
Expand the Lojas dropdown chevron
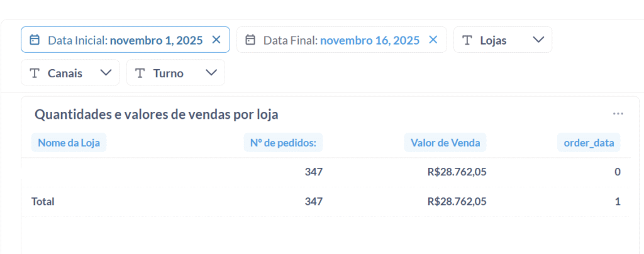[538, 40]
